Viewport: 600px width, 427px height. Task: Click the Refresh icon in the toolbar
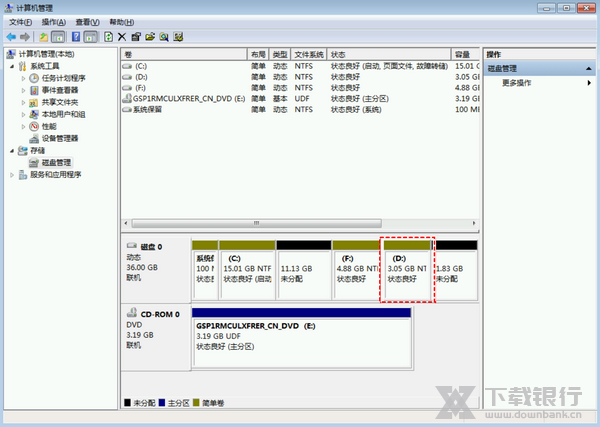[x=108, y=37]
